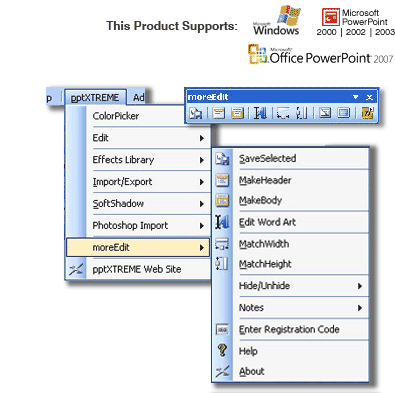Click MakeBody icon in submenu
Image resolution: width=395 pixels, height=393 pixels.
tap(222, 200)
